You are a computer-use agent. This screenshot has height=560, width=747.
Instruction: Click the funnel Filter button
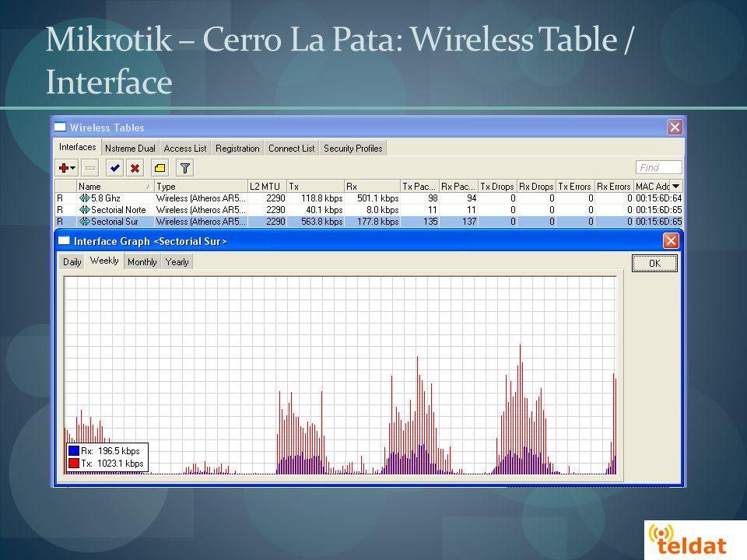185,168
